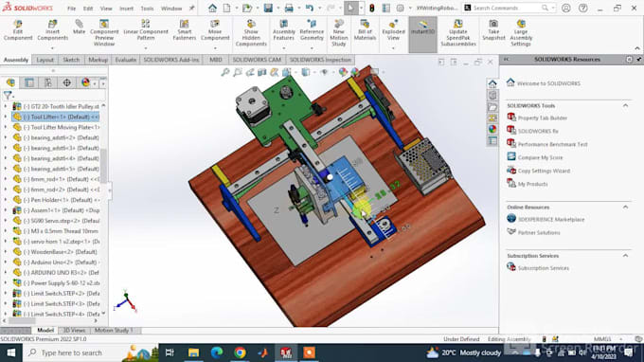The height and width of the screenshot is (362, 644).
Task: Open the File menu
Action: (x=71, y=9)
